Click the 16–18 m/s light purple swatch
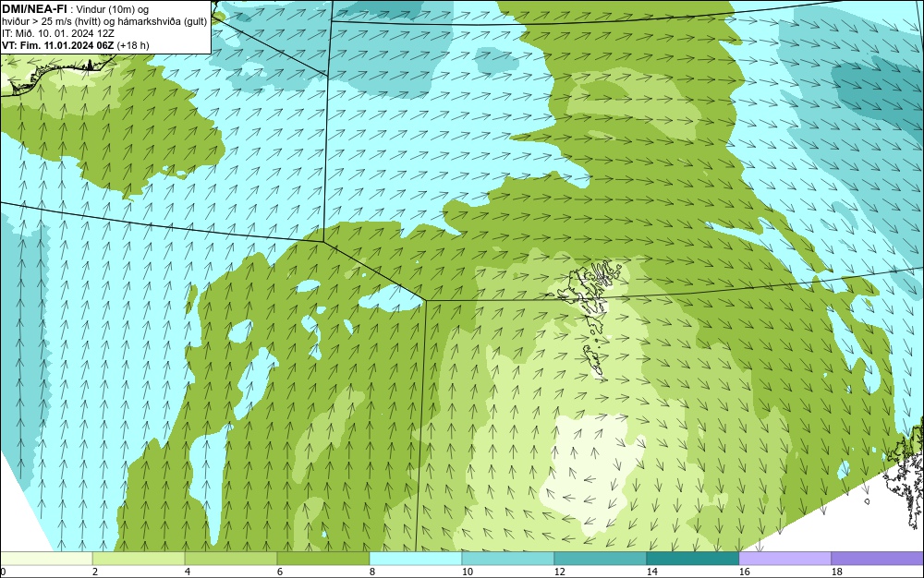924x578 pixels. (784, 558)
